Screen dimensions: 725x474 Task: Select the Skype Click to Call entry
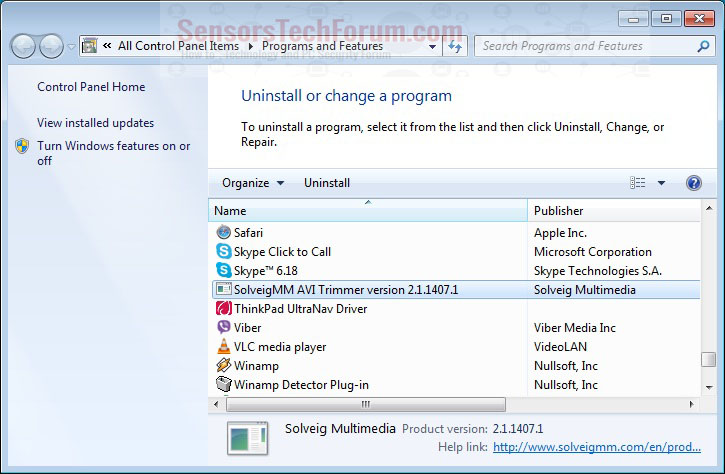[x=282, y=252]
